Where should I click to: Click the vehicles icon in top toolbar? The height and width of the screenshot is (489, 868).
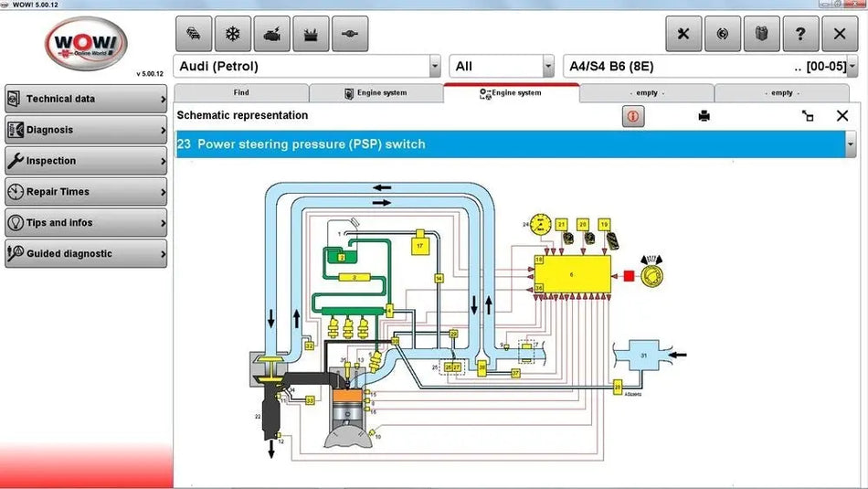194,34
